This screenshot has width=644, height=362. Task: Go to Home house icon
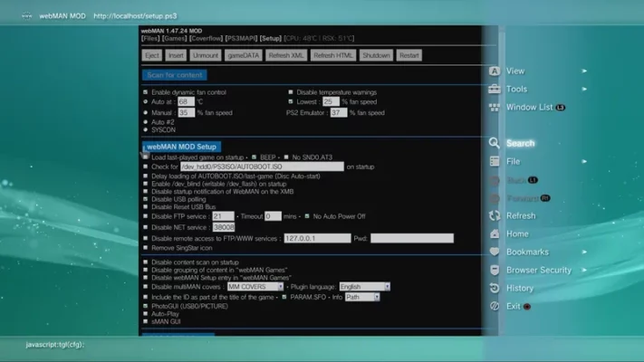click(495, 234)
